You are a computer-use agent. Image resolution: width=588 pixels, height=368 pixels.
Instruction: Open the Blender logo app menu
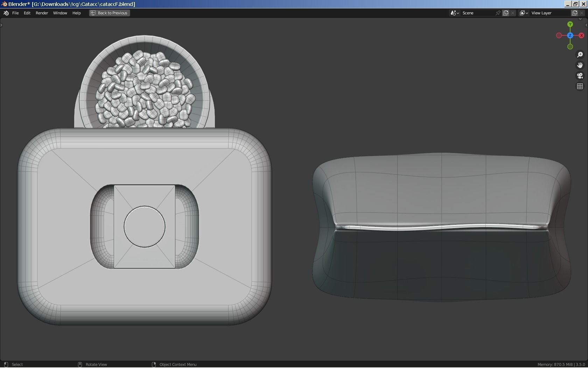(x=6, y=13)
